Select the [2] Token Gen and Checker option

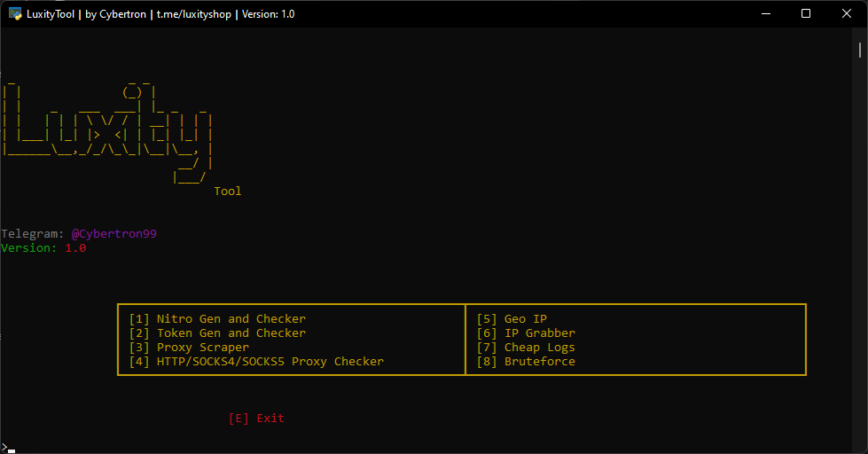[217, 333]
